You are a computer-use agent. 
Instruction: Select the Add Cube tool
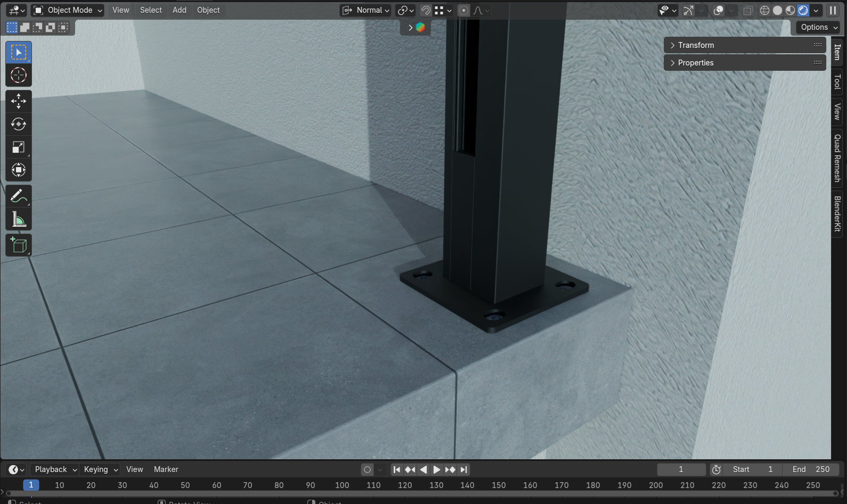tap(19, 245)
